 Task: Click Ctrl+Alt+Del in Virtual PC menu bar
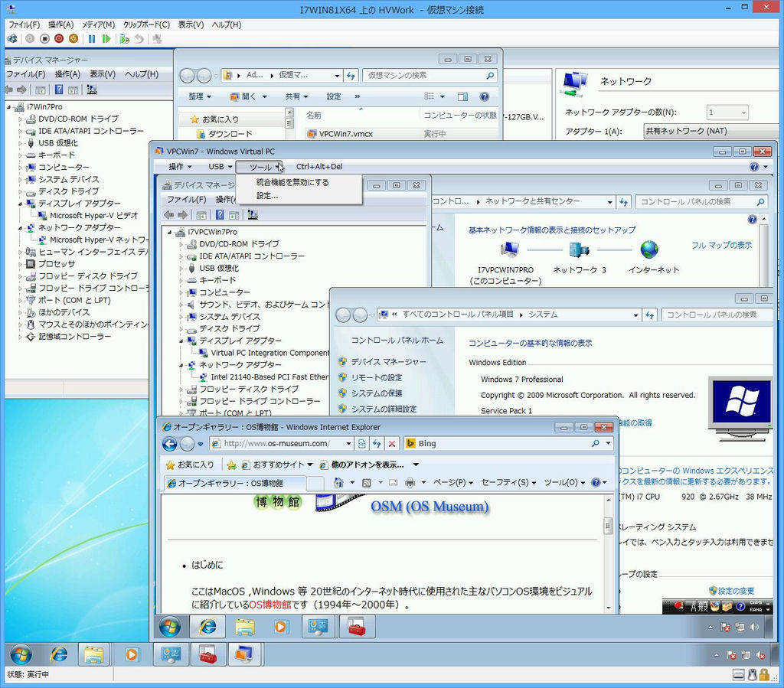pos(319,167)
